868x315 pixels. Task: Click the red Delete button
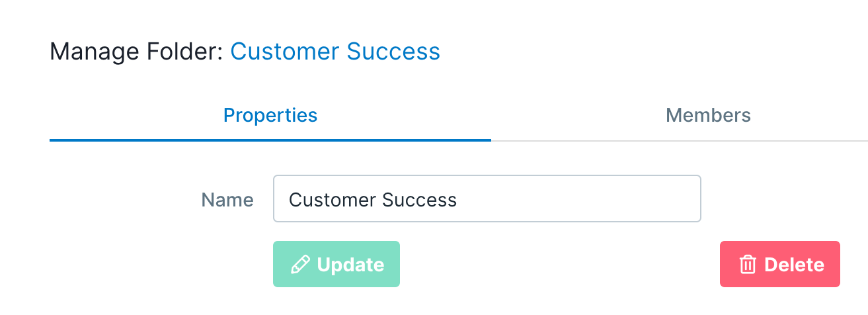pos(780,264)
